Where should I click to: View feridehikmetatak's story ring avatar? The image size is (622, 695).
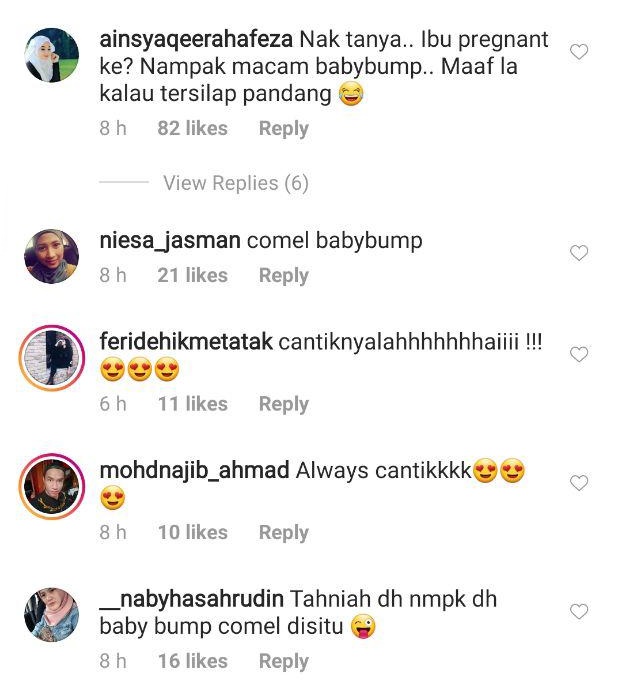(51, 358)
